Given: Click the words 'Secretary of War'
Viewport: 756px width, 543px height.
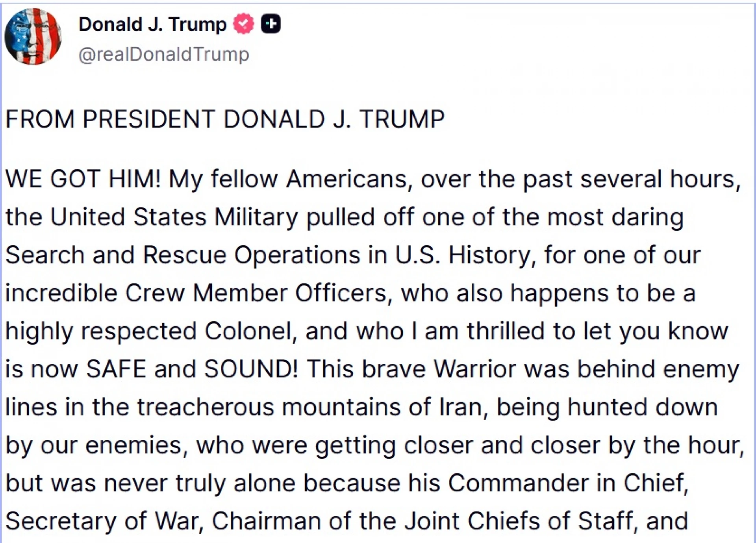Looking at the screenshot, I should coord(104,521).
